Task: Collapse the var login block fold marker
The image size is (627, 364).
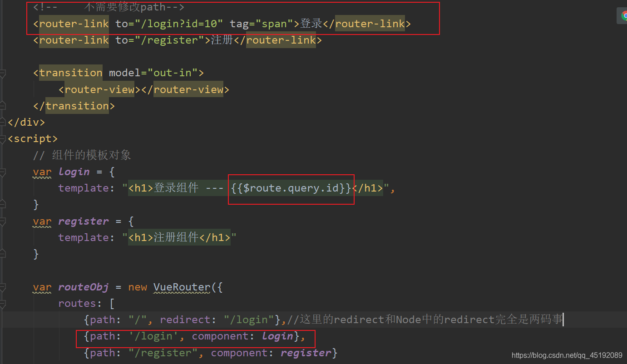Action: pos(3,172)
